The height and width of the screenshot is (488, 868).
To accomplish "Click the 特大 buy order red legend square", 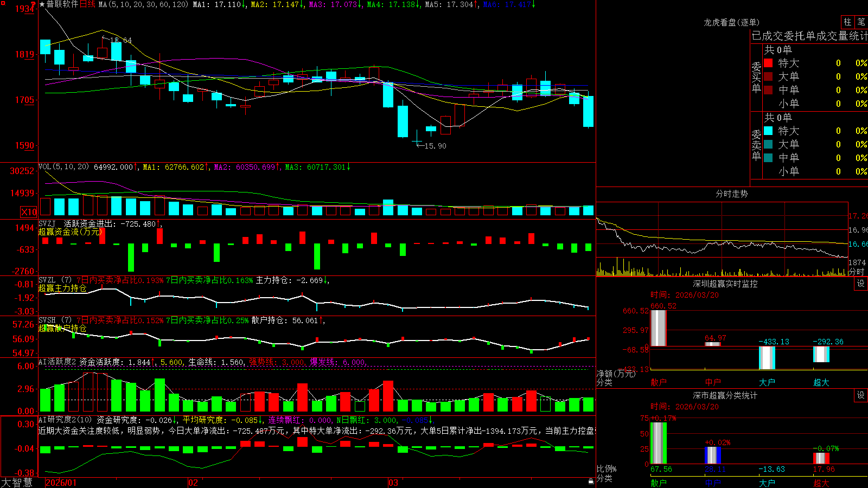I will 768,63.
